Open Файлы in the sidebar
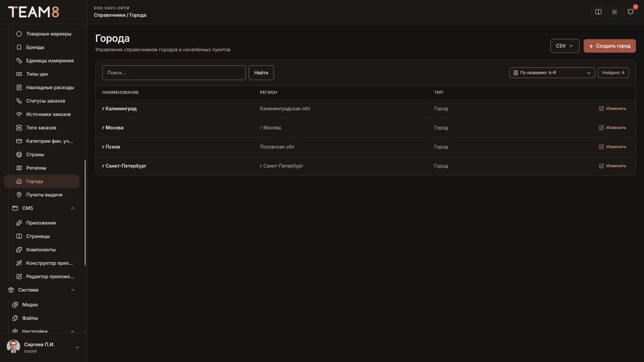The height and width of the screenshot is (362, 644). click(x=42, y=318)
